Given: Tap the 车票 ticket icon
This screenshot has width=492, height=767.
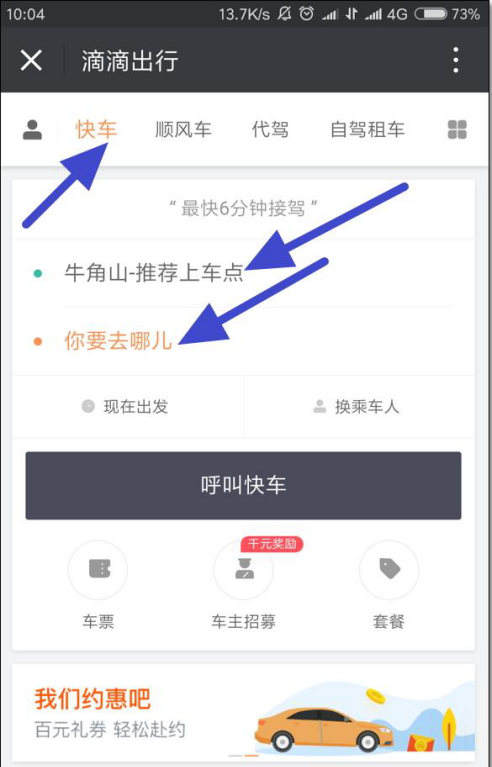Looking at the screenshot, I should pyautogui.click(x=98, y=570).
